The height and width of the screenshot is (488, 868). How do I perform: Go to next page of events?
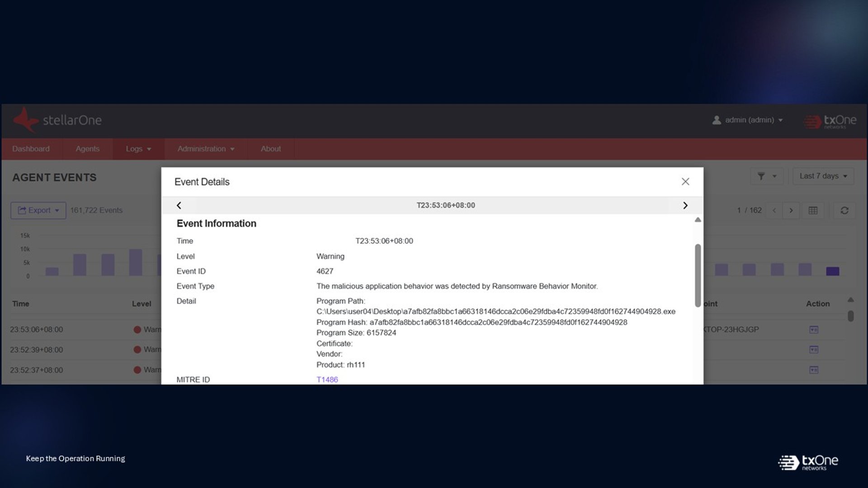791,211
